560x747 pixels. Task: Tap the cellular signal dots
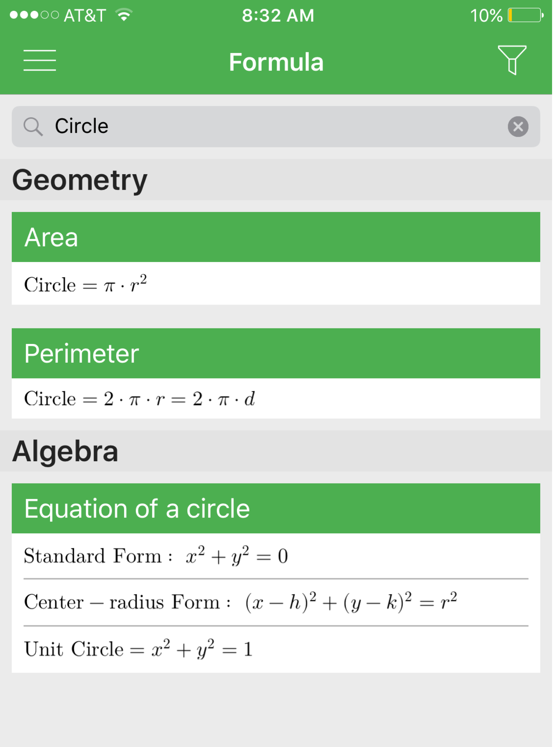coord(34,15)
